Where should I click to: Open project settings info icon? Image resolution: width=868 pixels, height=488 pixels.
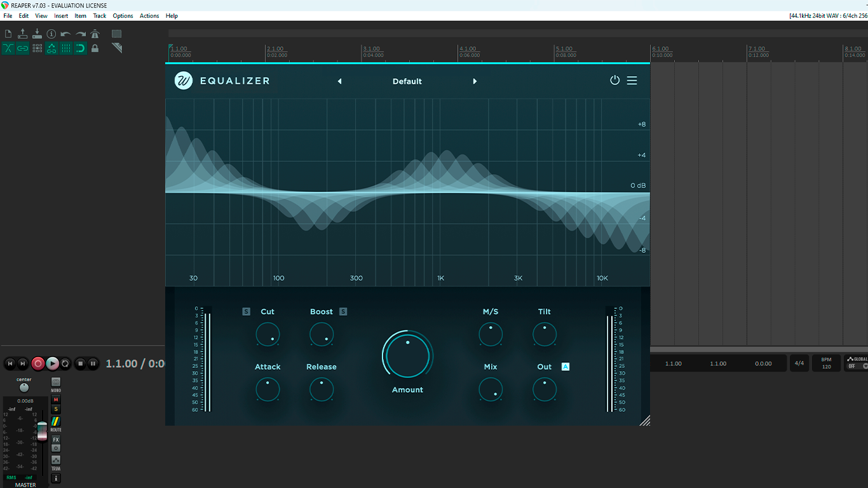[x=51, y=34]
